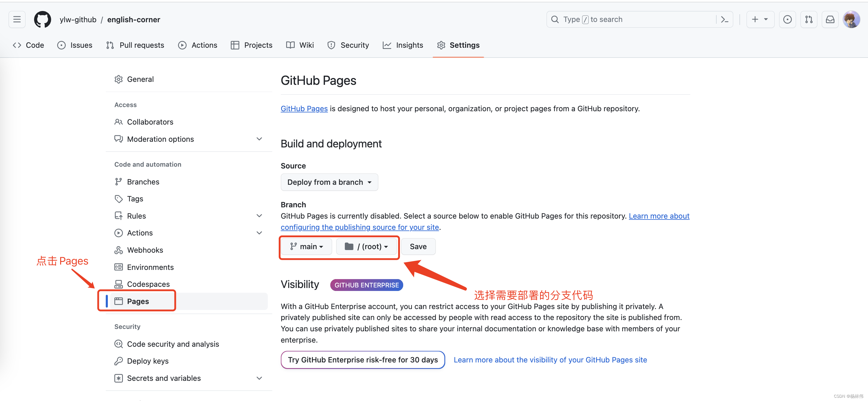This screenshot has width=868, height=401.
Task: Click the browser icon beside Pages
Action: pyautogui.click(x=118, y=301)
